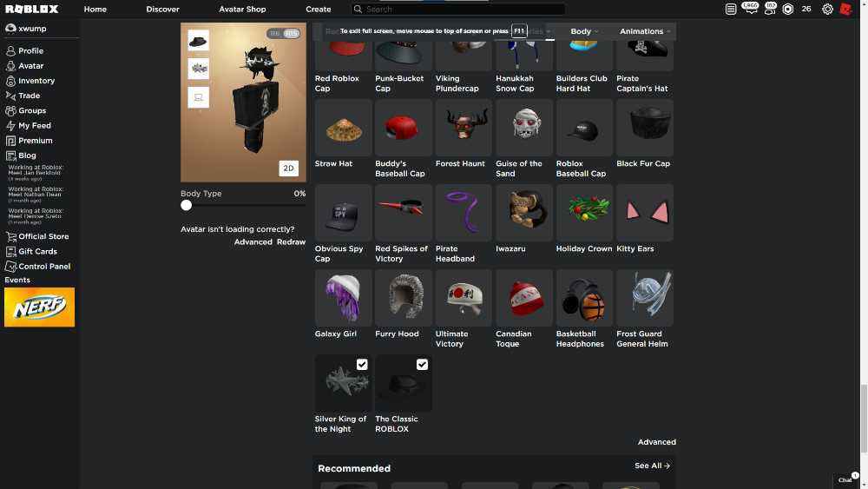Screen dimensions: 868x489
Task: Click the Roblox logo
Action: pos(32,9)
